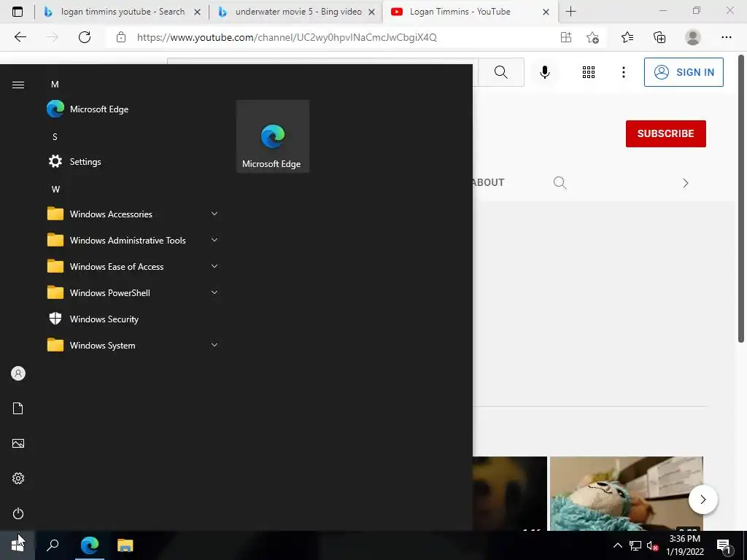
Task: Expand the Windows Ease of Access folder
Action: point(133,266)
